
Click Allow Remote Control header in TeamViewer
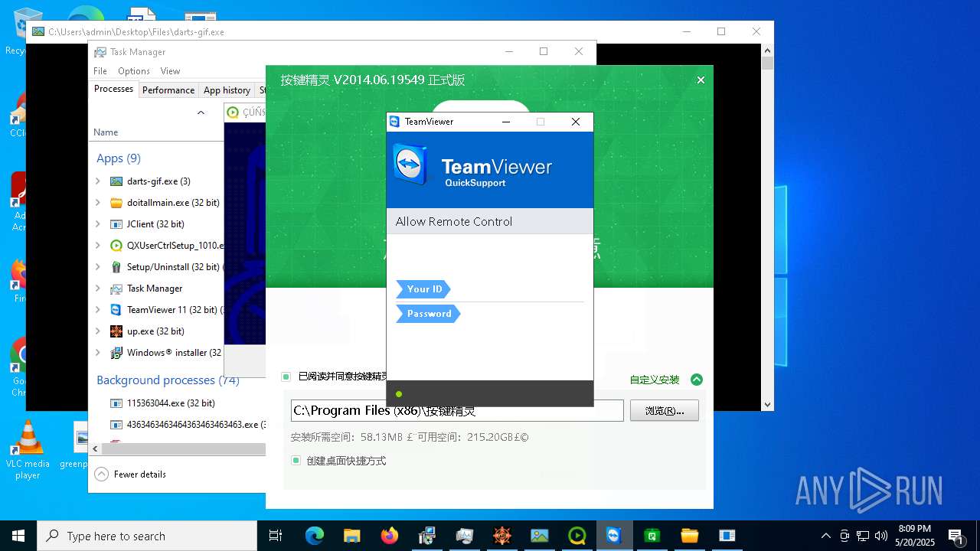pos(454,222)
